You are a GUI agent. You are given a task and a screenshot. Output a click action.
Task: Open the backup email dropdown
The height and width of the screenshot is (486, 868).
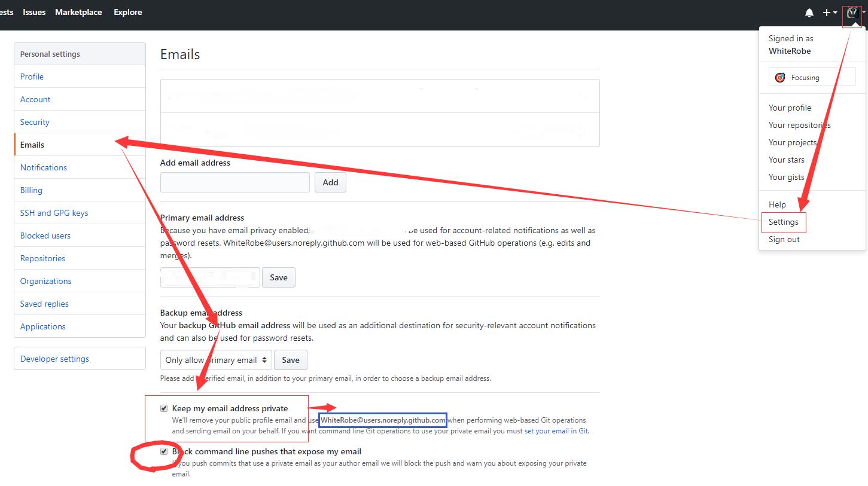216,360
